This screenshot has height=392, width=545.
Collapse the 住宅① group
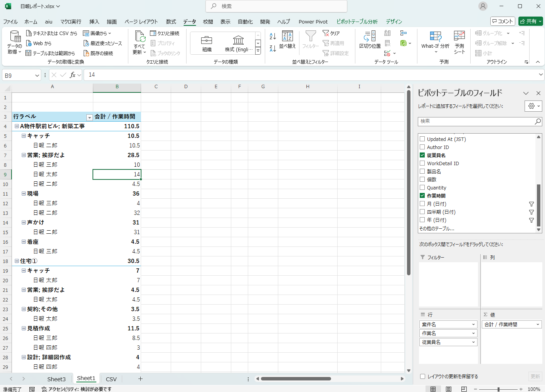(x=17, y=261)
